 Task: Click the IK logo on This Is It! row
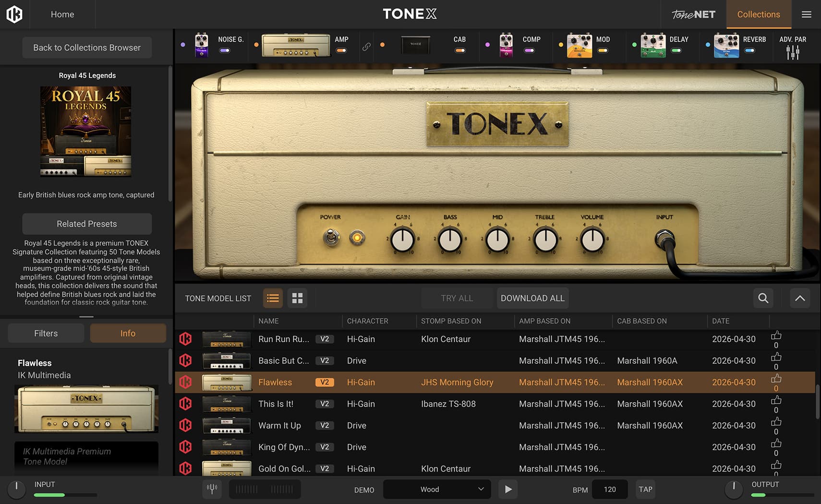[x=185, y=404]
